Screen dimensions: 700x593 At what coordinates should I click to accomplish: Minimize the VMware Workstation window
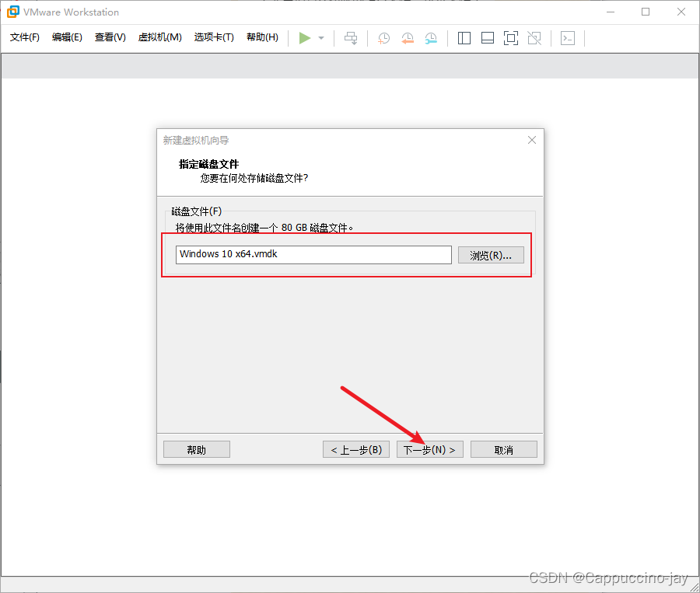tap(611, 12)
